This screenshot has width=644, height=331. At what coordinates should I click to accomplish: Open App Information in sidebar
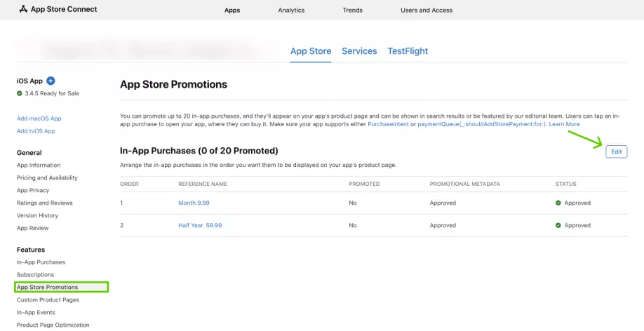39,165
